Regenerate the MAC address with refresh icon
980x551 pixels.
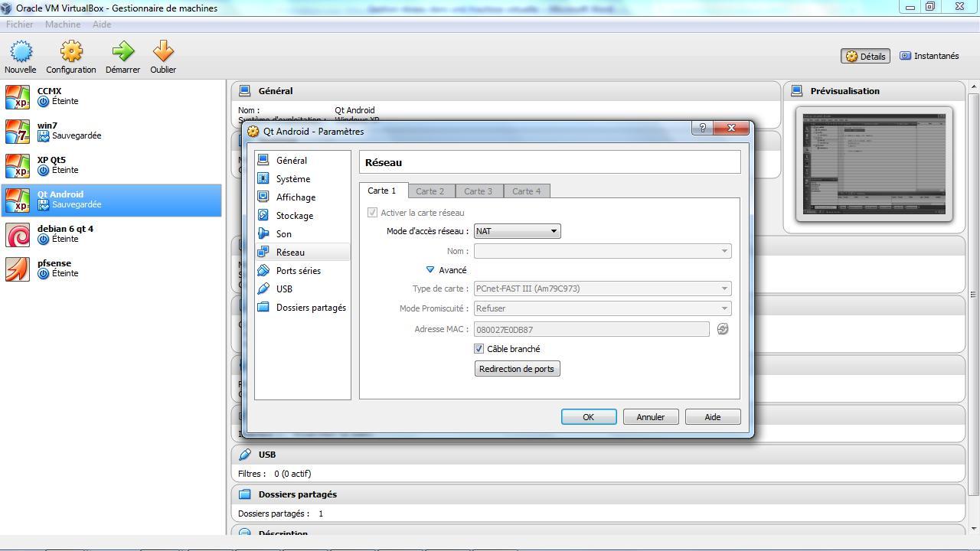click(722, 329)
